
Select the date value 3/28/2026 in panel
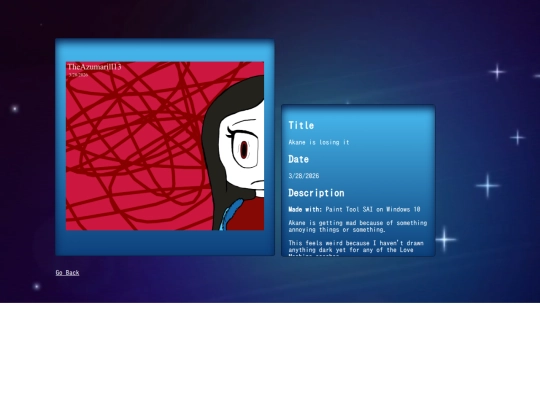coord(304,176)
